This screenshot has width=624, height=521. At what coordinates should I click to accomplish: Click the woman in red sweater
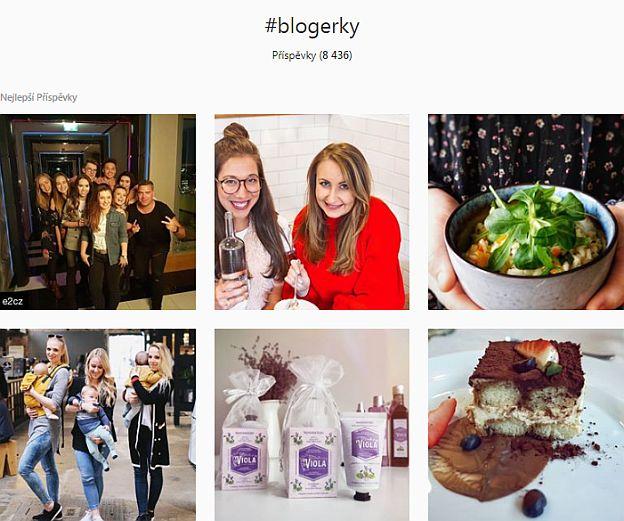tap(344, 229)
